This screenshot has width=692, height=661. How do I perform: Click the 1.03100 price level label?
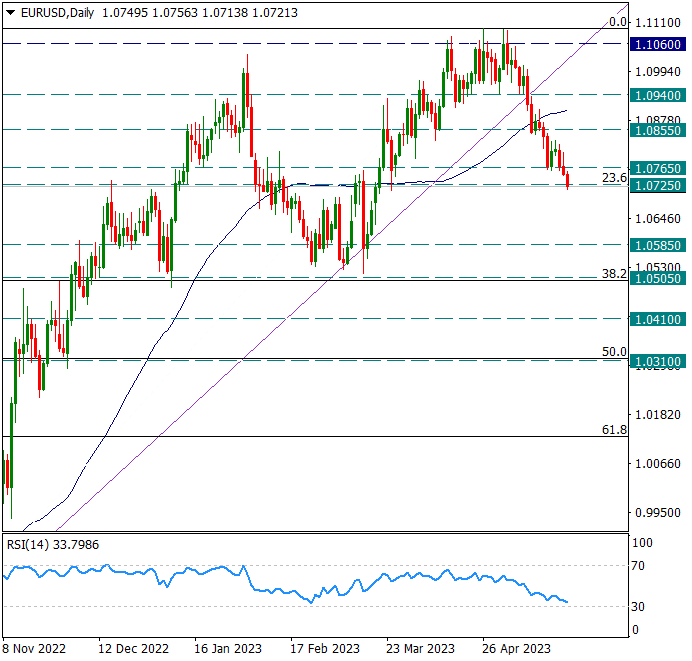[658, 361]
